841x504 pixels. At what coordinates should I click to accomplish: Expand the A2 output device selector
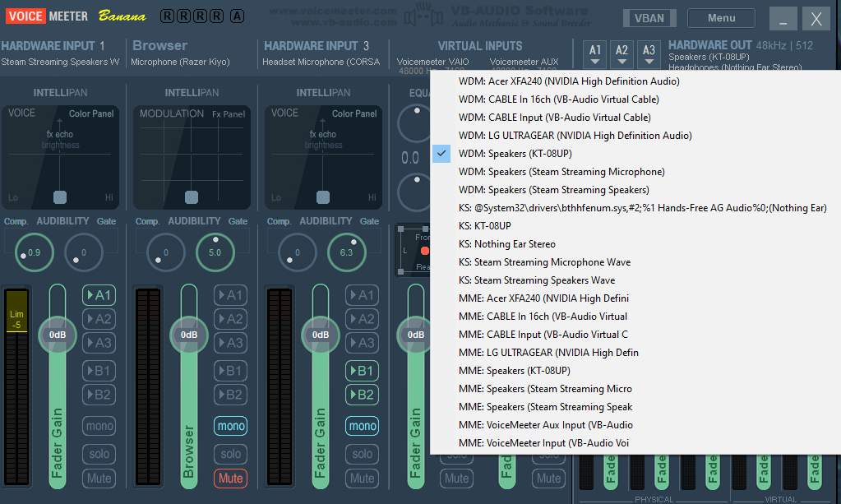pos(622,54)
